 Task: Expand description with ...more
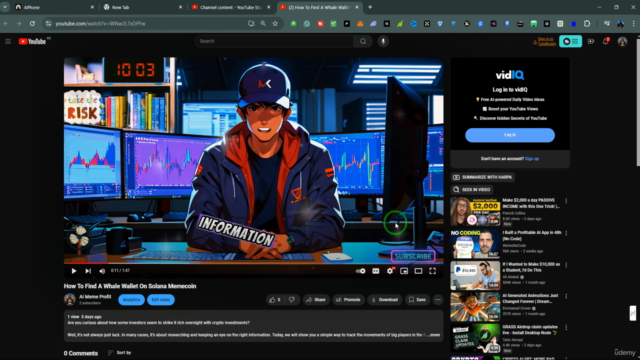coord(434,335)
